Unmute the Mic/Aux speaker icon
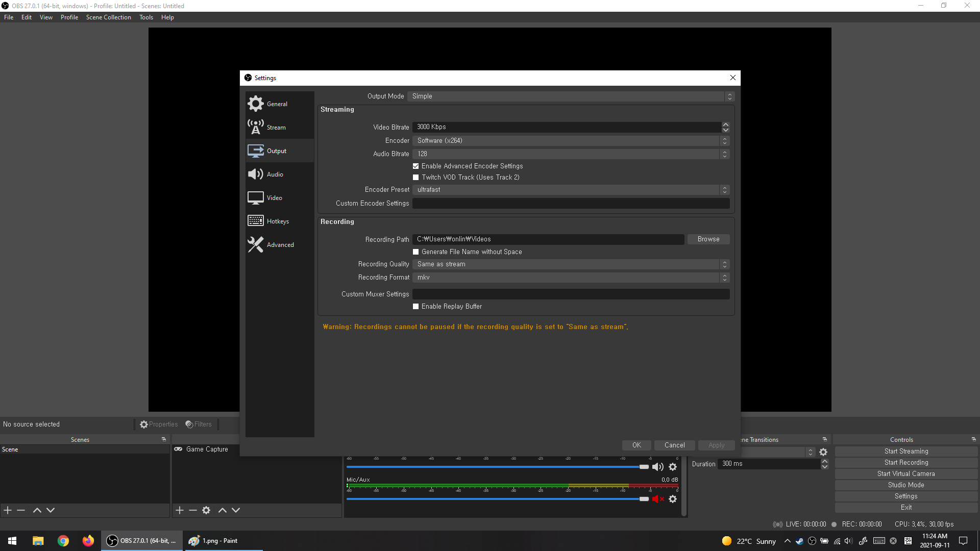 [x=657, y=499]
